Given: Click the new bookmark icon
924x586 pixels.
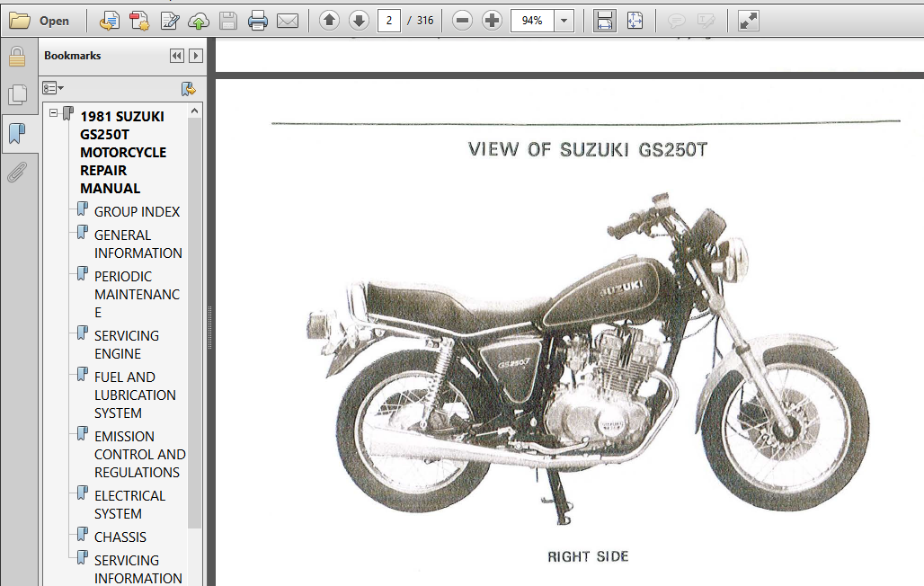Looking at the screenshot, I should (x=189, y=89).
